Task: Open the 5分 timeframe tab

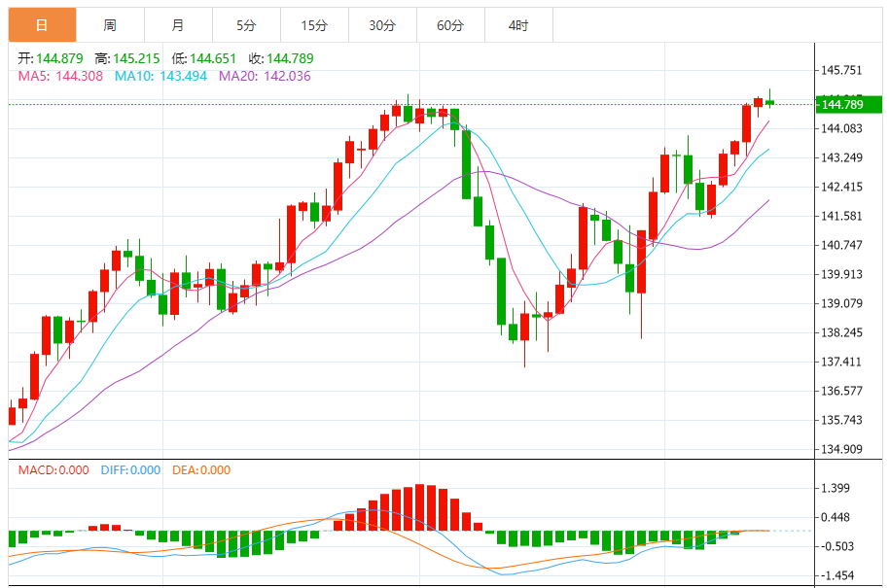Action: 246,25
